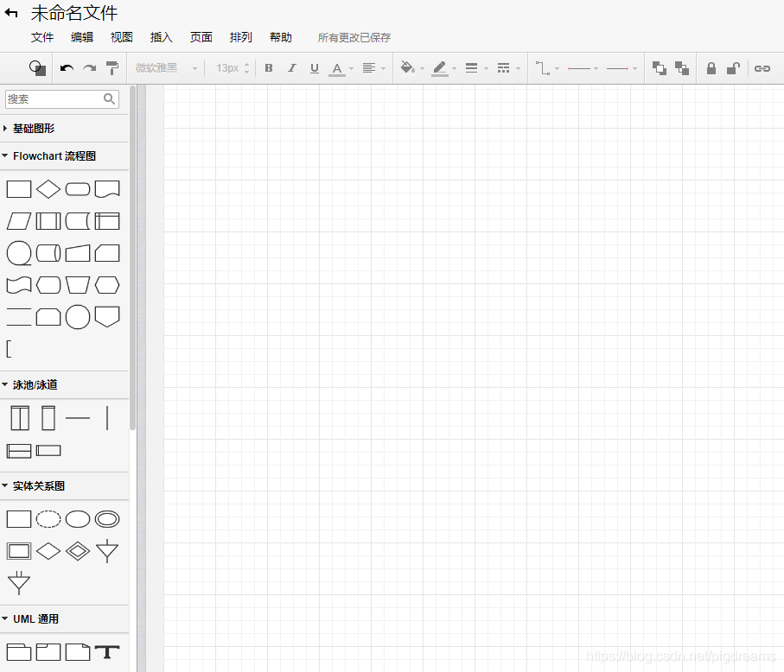Toggle italic text formatting
Image resolution: width=784 pixels, height=672 pixels.
[x=291, y=68]
